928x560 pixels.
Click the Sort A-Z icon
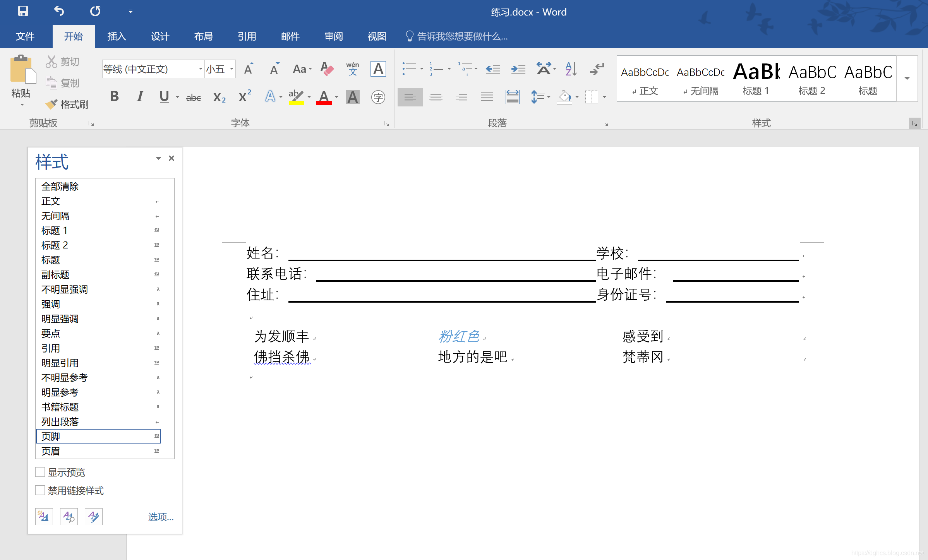(571, 69)
